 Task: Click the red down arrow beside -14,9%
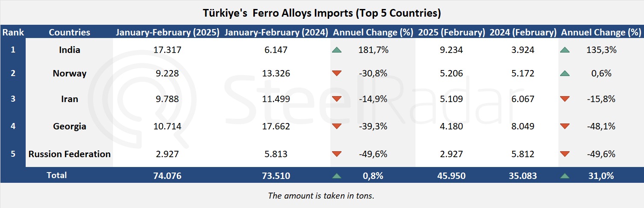click(337, 99)
